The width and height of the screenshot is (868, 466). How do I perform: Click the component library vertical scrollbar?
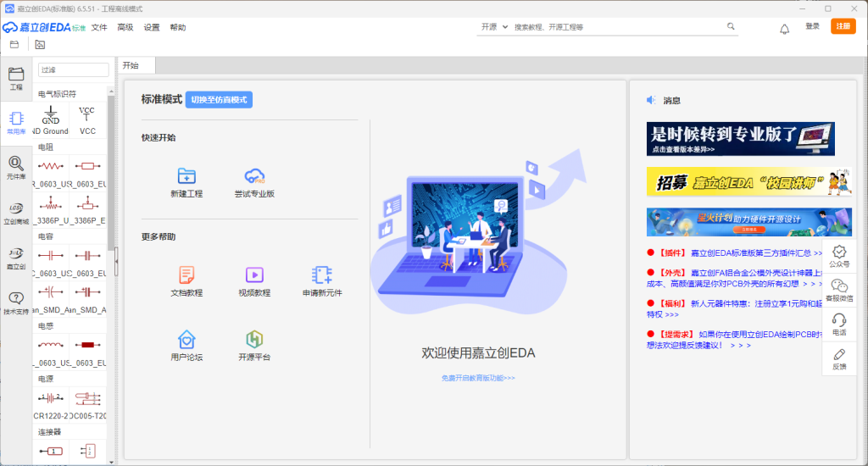click(x=111, y=171)
